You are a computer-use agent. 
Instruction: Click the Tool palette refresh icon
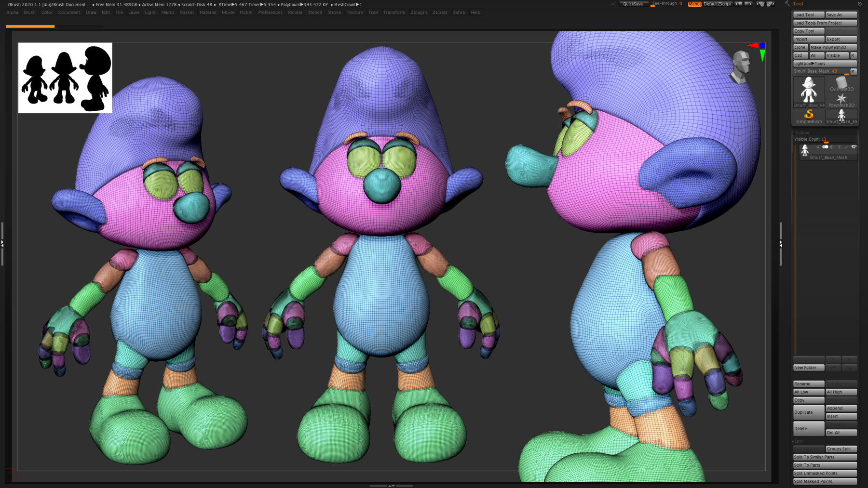point(859,4)
